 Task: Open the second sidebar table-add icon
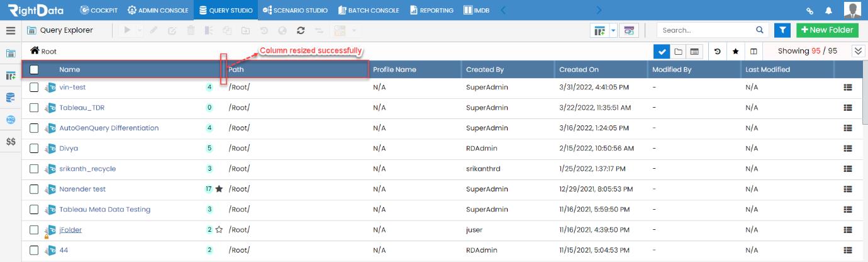[11, 76]
